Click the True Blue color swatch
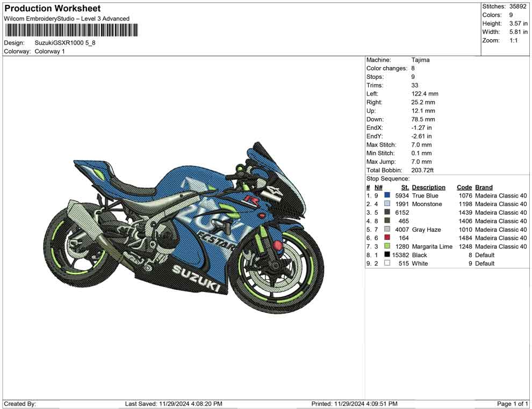This screenshot has width=532, height=409. 387,195
